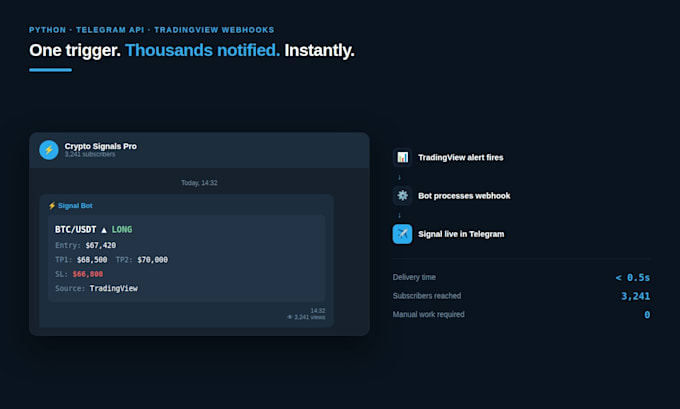Click the Manual work required label
Viewport: 680px width, 409px height.
click(428, 314)
